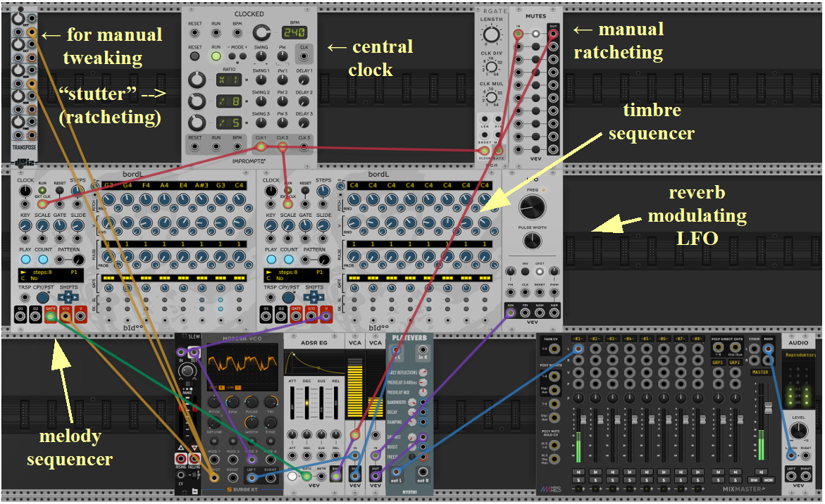Click the MODE plus button on Clocked
Image resolution: width=825 pixels, height=504 pixels.
pos(242,56)
